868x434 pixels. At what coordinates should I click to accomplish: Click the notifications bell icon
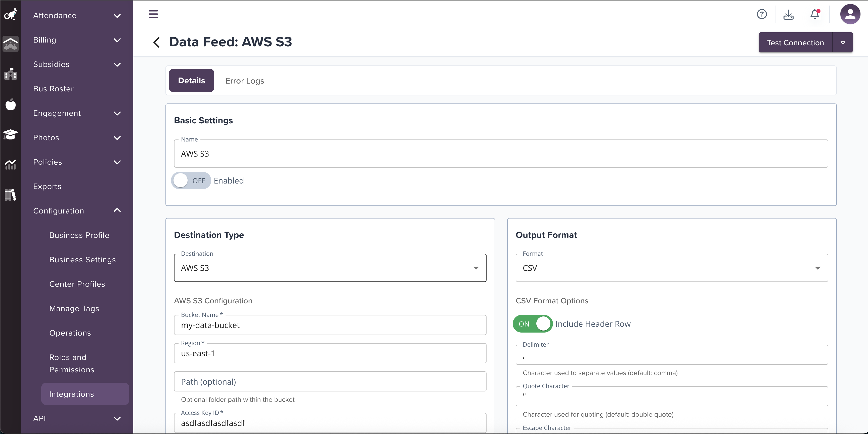pyautogui.click(x=815, y=14)
